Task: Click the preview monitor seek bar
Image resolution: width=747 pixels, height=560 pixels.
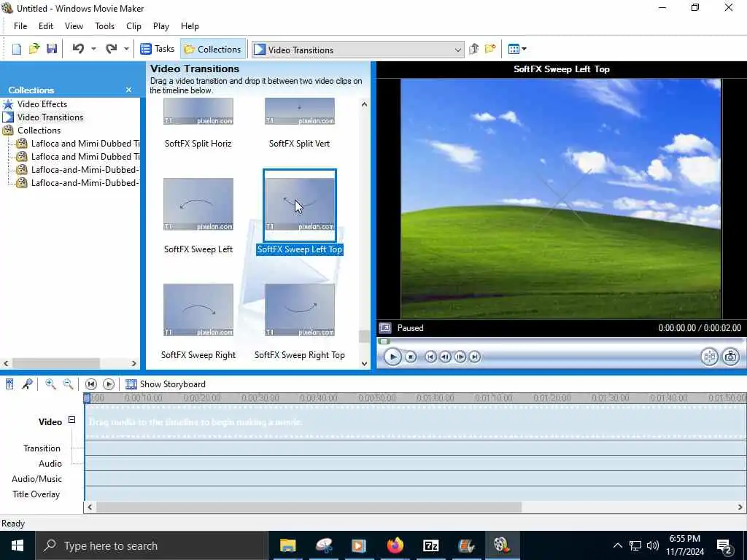Action: tap(561, 341)
